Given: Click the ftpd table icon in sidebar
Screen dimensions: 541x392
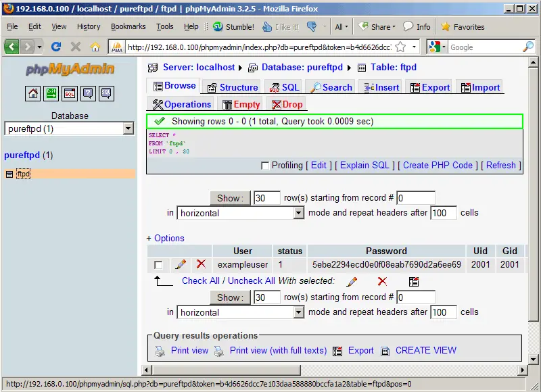Looking at the screenshot, I should click(x=9, y=174).
